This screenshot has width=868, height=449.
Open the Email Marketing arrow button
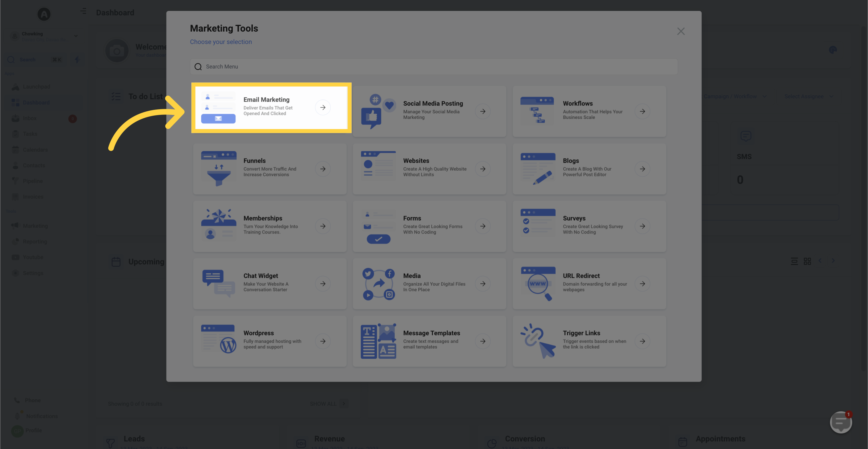322,107
